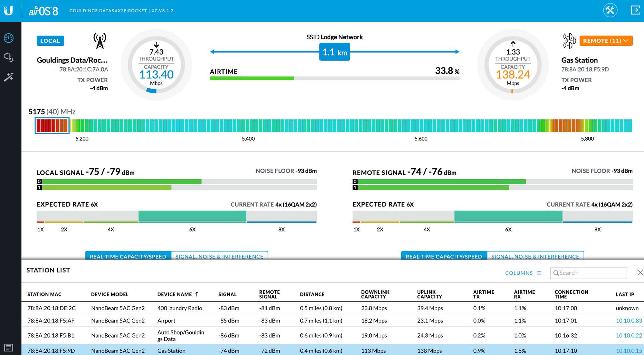
Task: Select the Airport station row
Action: click(x=333, y=321)
